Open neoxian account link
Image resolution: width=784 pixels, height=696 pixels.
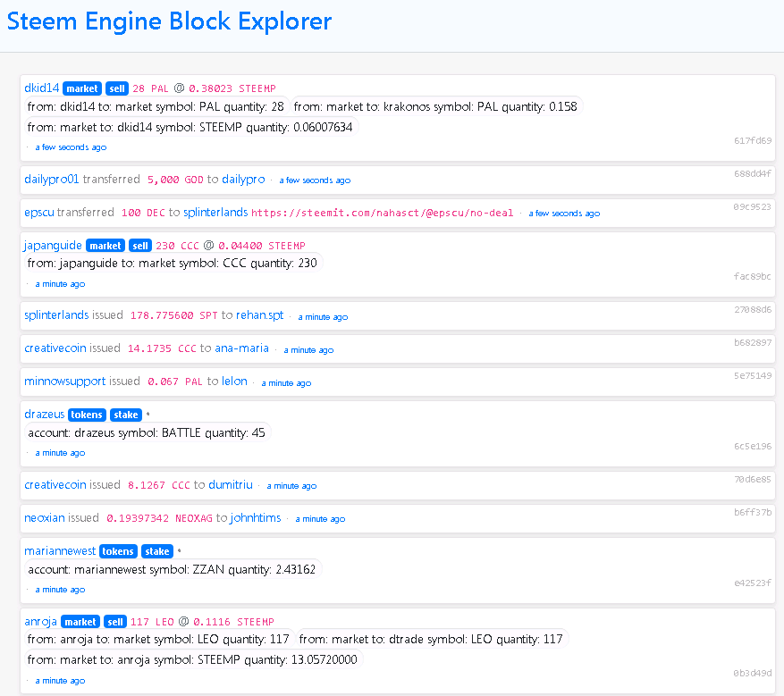[x=45, y=518]
